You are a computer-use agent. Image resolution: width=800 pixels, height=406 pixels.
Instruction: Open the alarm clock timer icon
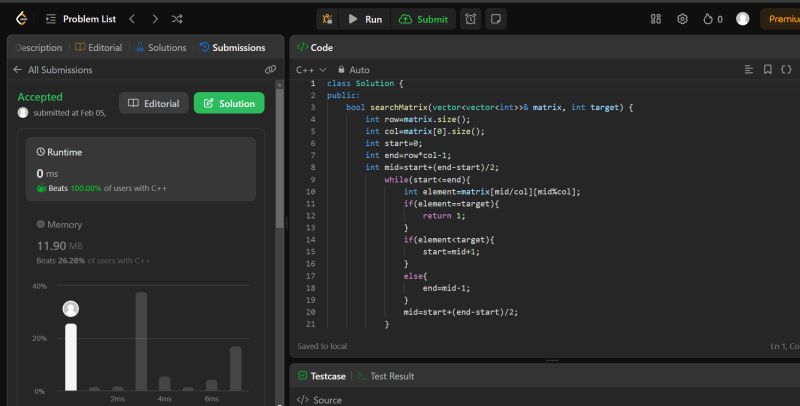point(470,19)
